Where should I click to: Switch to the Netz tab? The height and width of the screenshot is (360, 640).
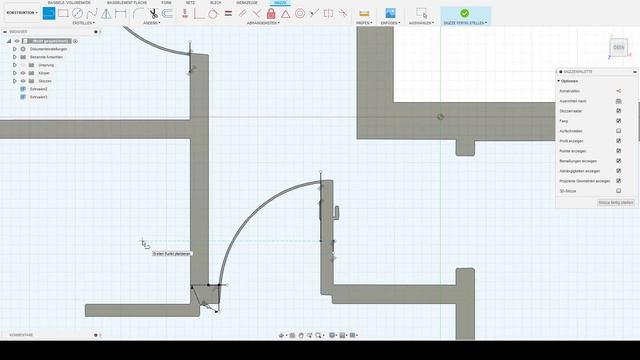[190, 2]
